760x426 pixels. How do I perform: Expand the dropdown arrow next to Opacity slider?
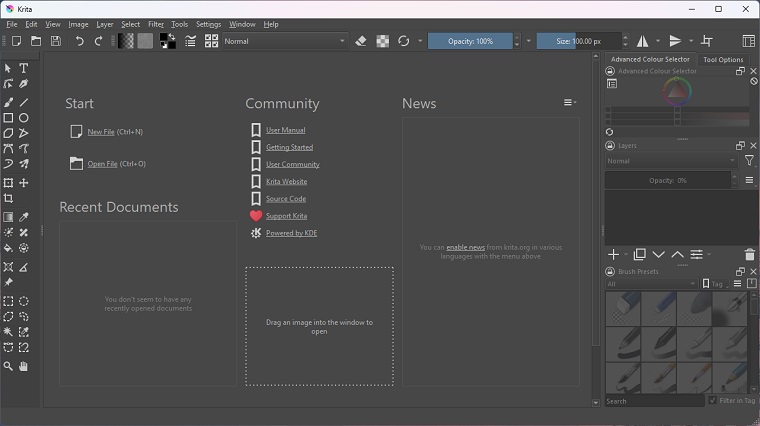pyautogui.click(x=529, y=41)
